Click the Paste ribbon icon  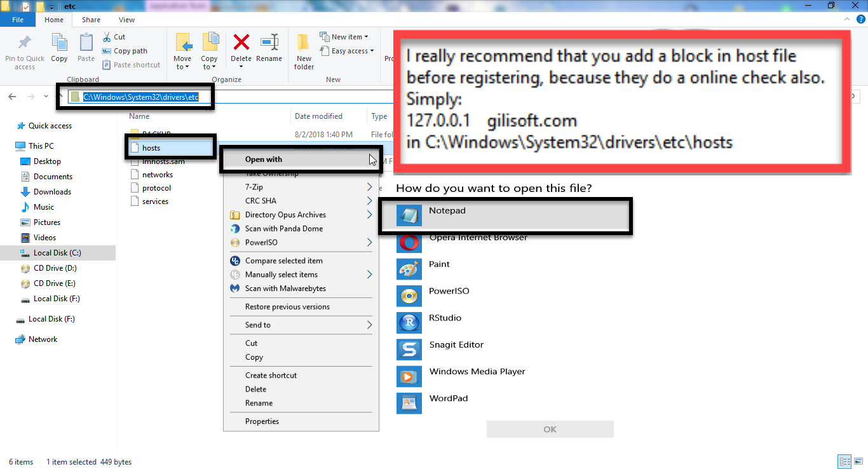86,43
